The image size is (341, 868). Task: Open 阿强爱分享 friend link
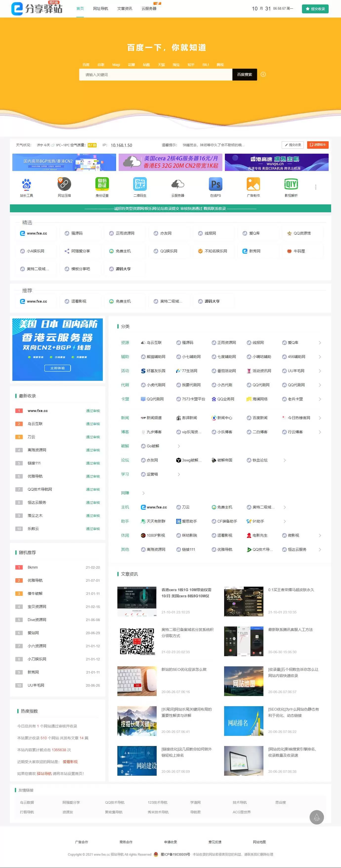pos(71,802)
